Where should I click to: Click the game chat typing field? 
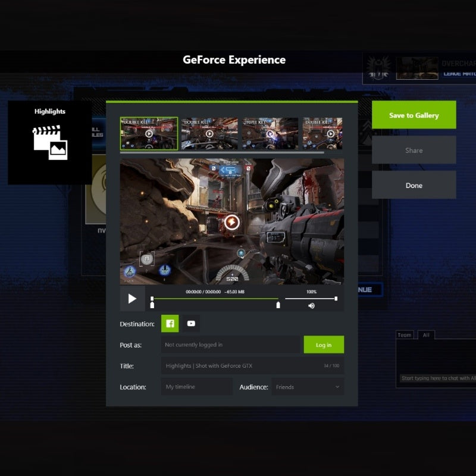point(437,378)
